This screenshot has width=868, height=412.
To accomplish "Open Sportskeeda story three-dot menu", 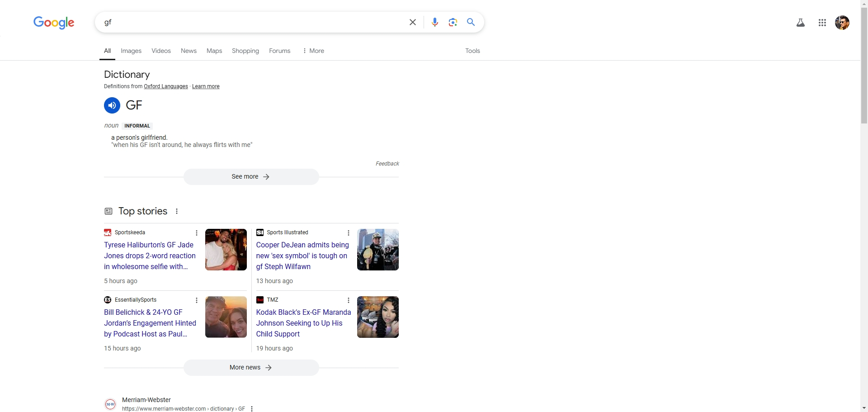I will (197, 233).
